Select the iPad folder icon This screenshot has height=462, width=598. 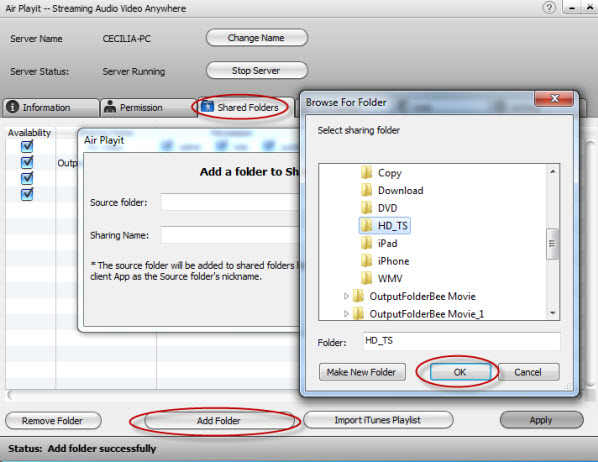coord(367,243)
